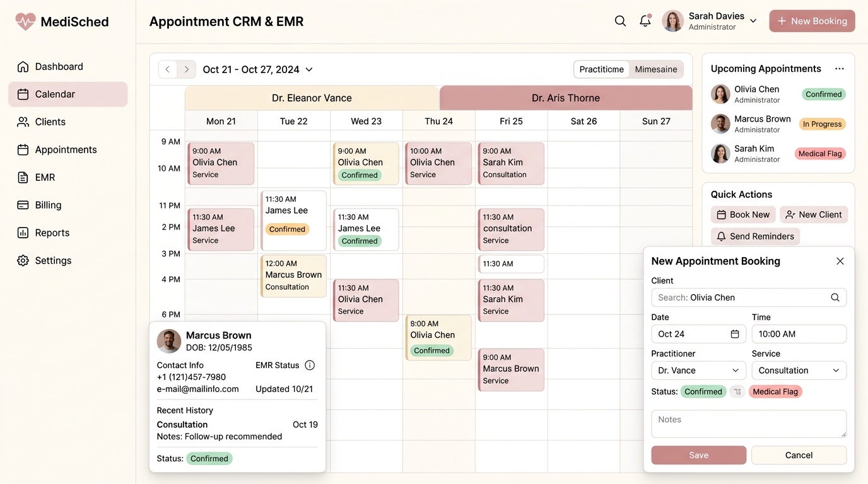This screenshot has width=868, height=484.
Task: Switch to the Mimesaine view toggle
Action: [x=656, y=69]
